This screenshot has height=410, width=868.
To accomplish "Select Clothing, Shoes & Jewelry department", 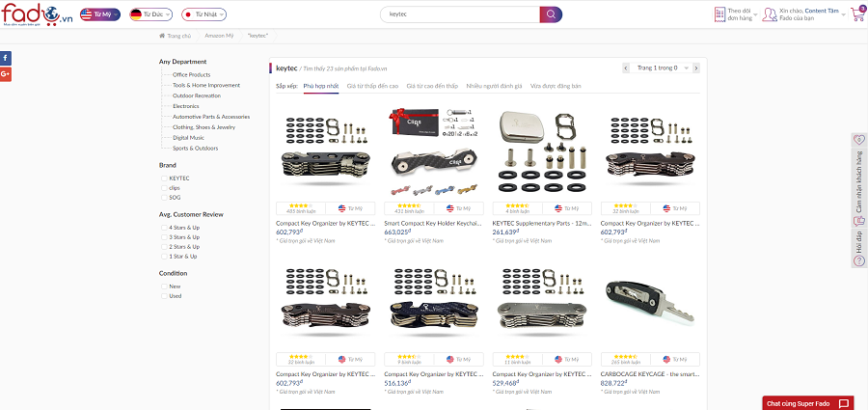I will 203,127.
